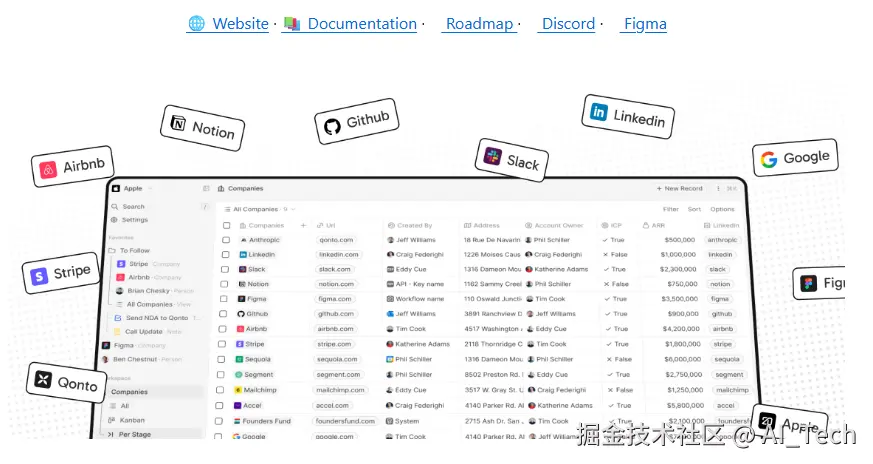Open the ICP column header menu

click(x=611, y=226)
